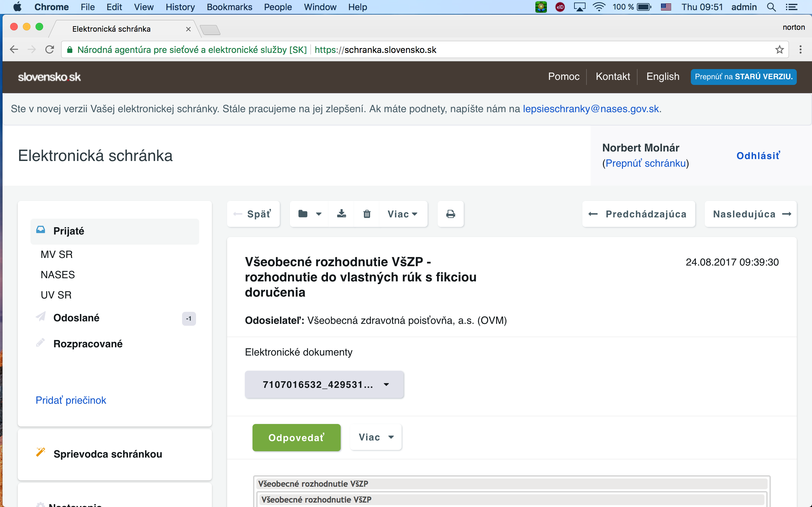This screenshot has height=507, width=812.
Task: Click the print message icon
Action: (x=450, y=214)
